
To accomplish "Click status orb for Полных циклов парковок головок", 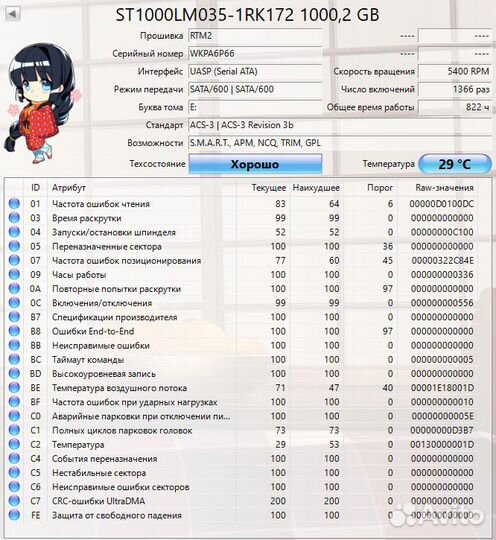I will tap(14, 430).
